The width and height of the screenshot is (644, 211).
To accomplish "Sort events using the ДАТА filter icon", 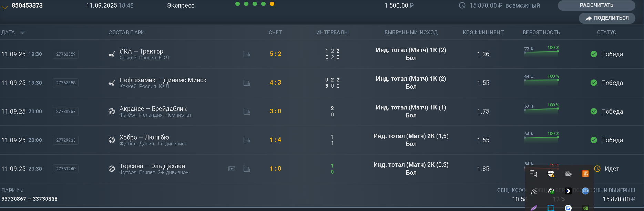I will (22, 32).
